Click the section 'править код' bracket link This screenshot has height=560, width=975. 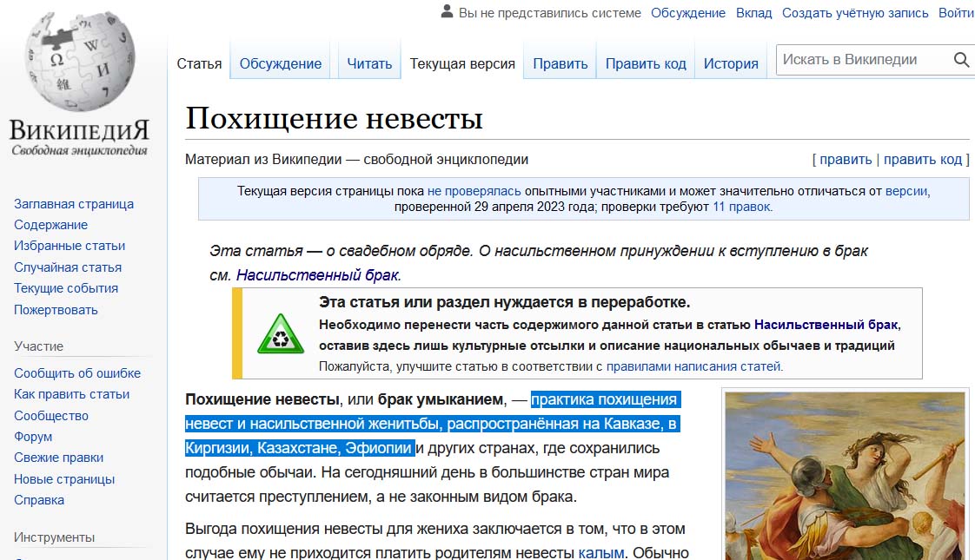tap(923, 160)
